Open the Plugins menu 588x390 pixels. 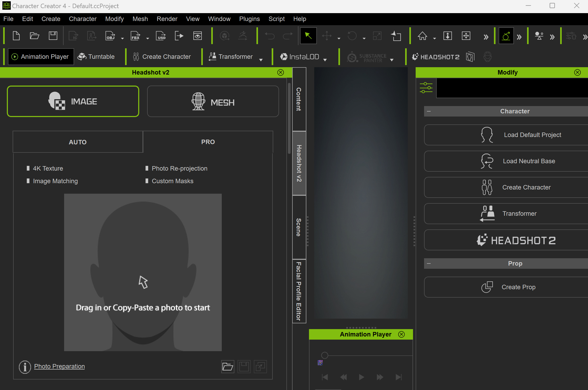(x=249, y=19)
